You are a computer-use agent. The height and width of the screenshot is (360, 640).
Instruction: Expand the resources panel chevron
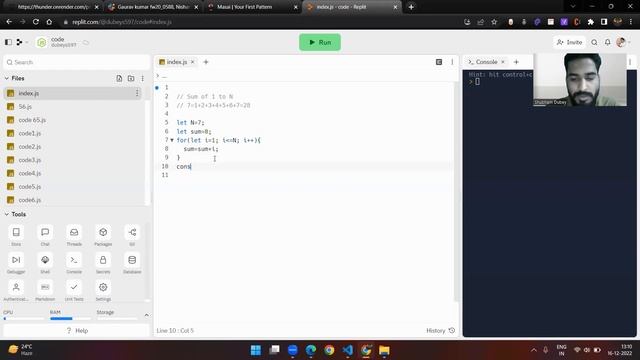point(147,315)
